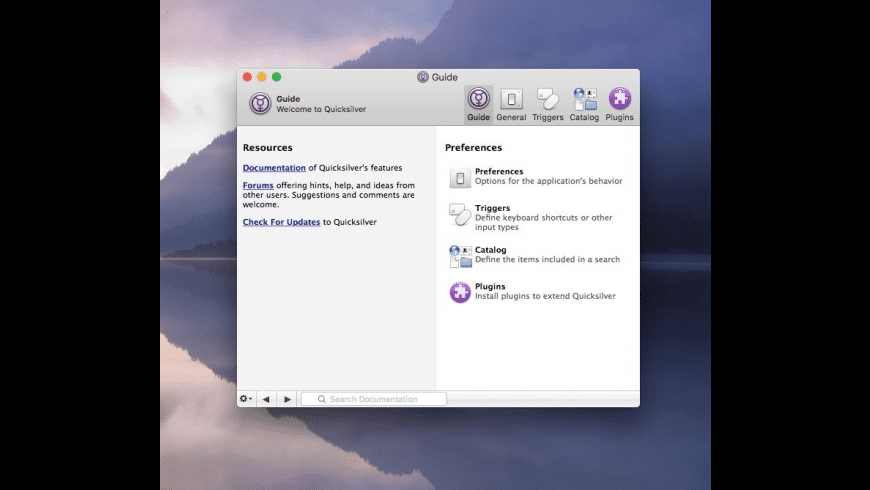
Task: Click the Quicksilver logo beside Welcome text
Action: coord(260,103)
